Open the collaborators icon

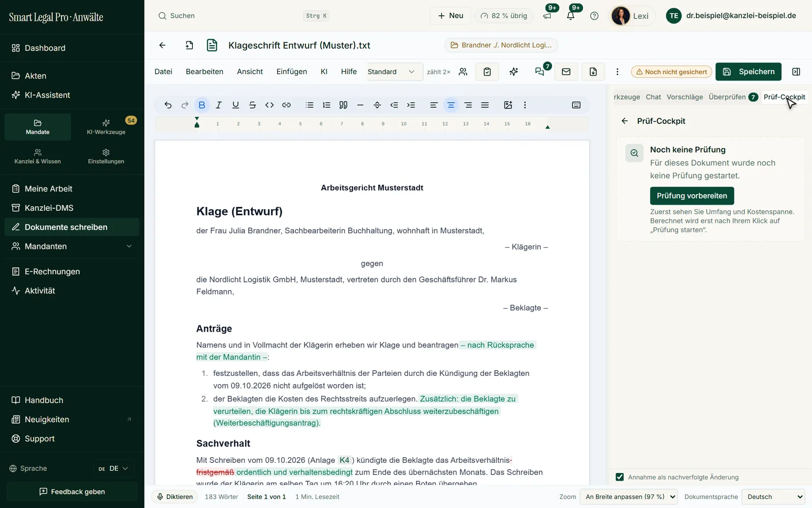tap(463, 72)
